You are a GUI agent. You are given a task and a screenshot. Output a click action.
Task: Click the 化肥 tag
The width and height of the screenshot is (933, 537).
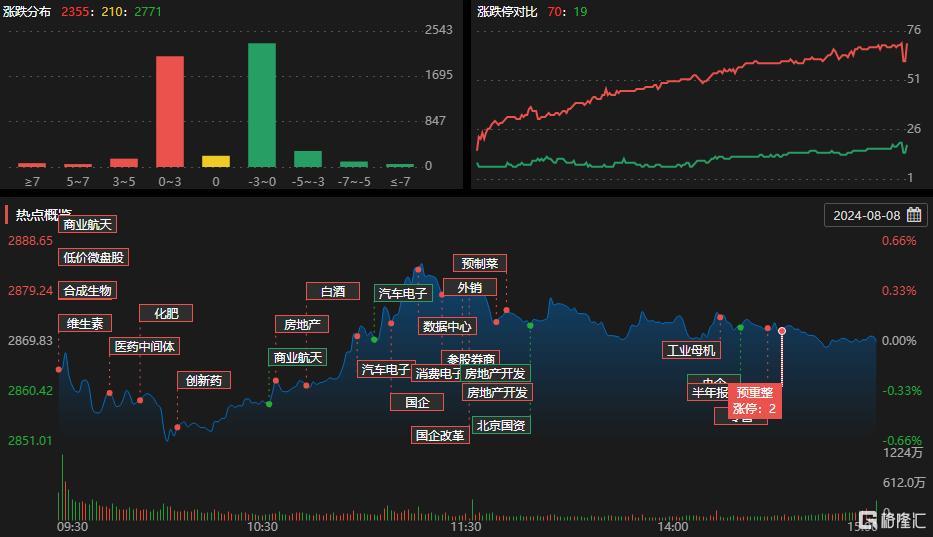pyautogui.click(x=166, y=313)
